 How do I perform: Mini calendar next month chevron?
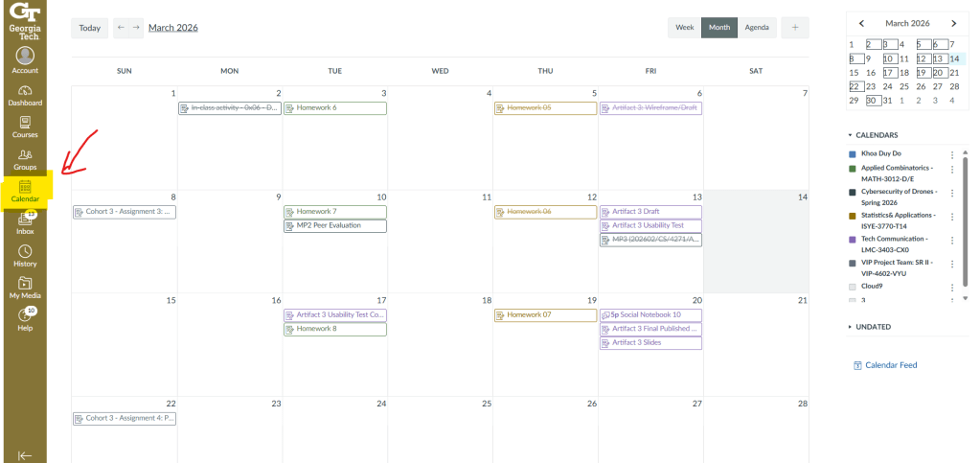pyautogui.click(x=954, y=24)
